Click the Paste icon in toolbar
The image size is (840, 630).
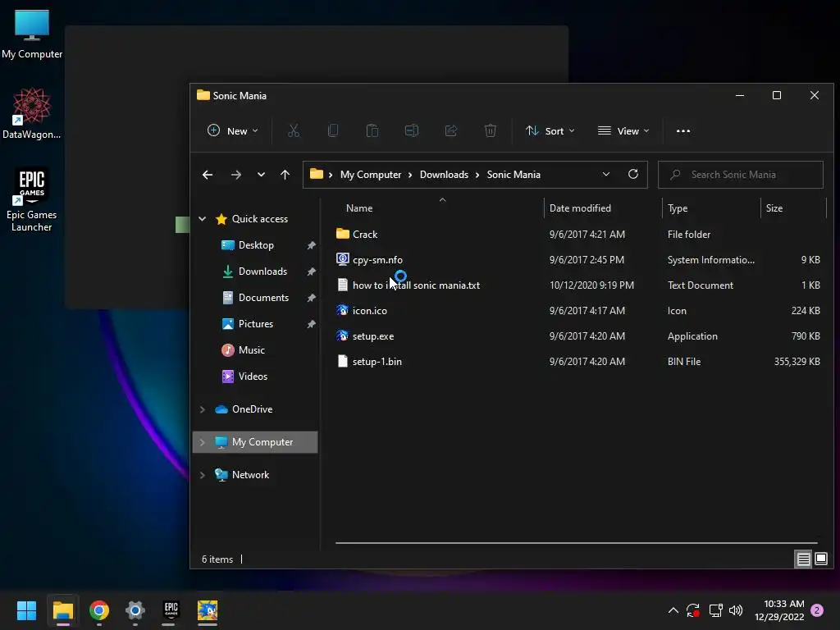pos(372,130)
